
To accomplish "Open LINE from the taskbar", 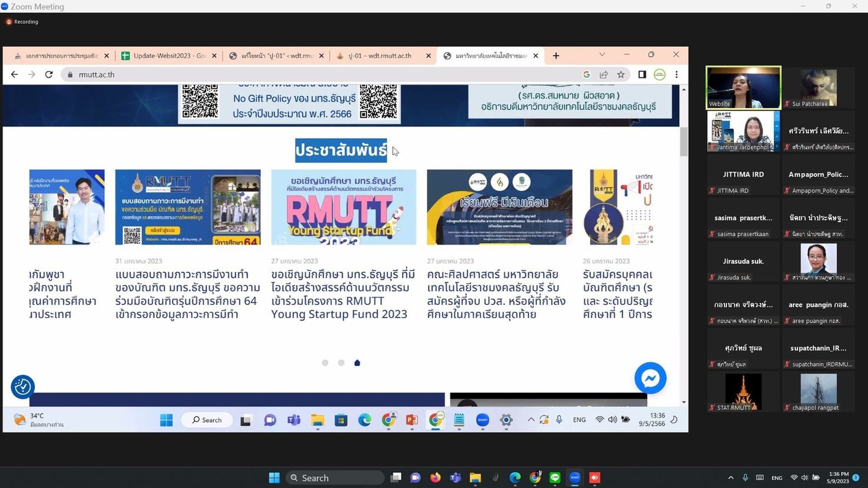I will point(555,478).
